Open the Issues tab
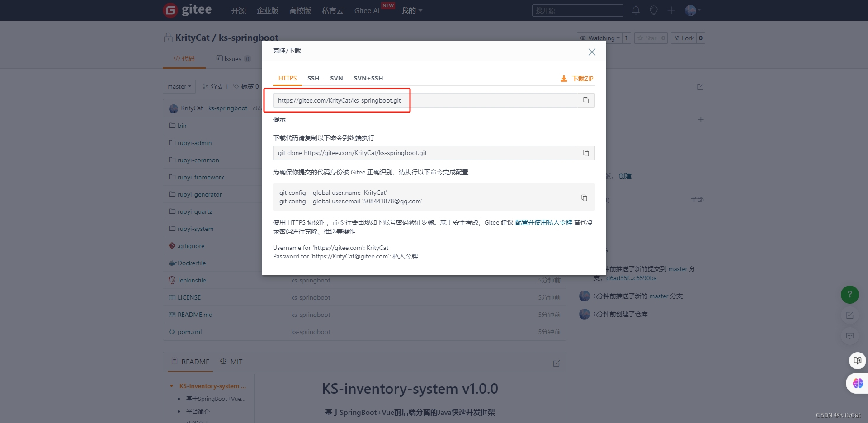Screen dimensions: 868x423 233,59
